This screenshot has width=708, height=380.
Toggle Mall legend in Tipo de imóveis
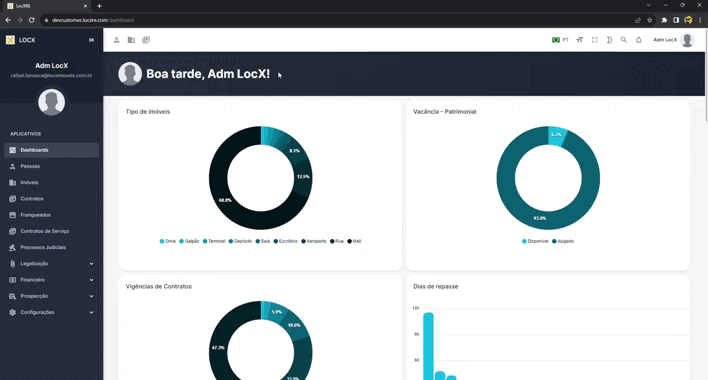pos(354,241)
